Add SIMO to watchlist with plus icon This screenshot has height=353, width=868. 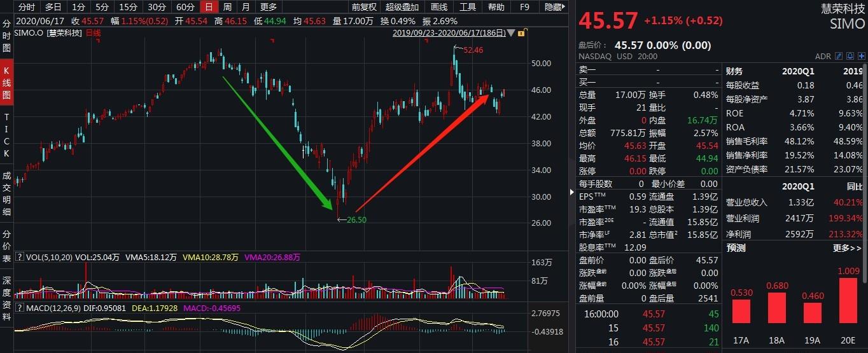pos(862,56)
